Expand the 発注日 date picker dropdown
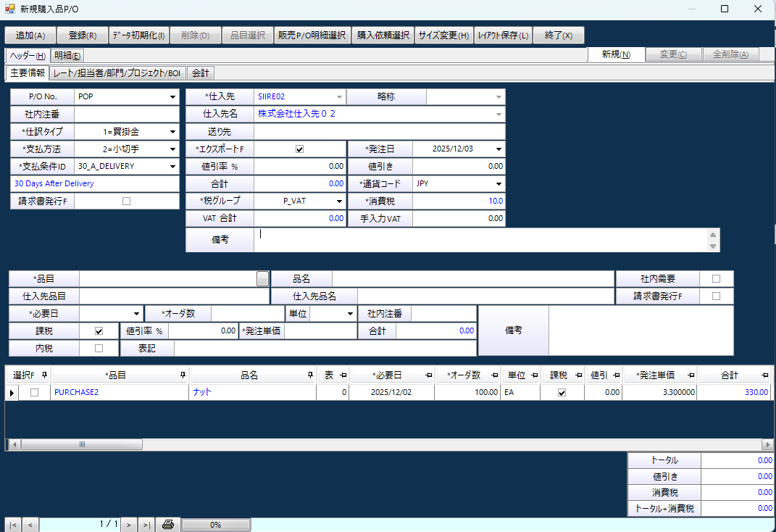Image resolution: width=776 pixels, height=532 pixels. click(497, 149)
